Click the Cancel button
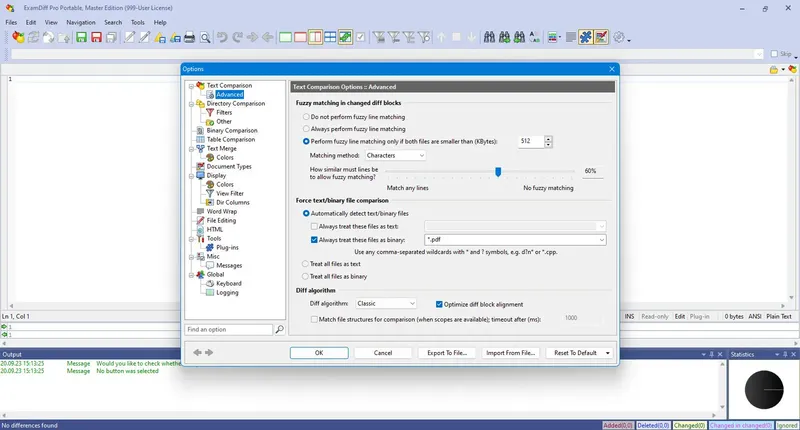 [x=383, y=353]
